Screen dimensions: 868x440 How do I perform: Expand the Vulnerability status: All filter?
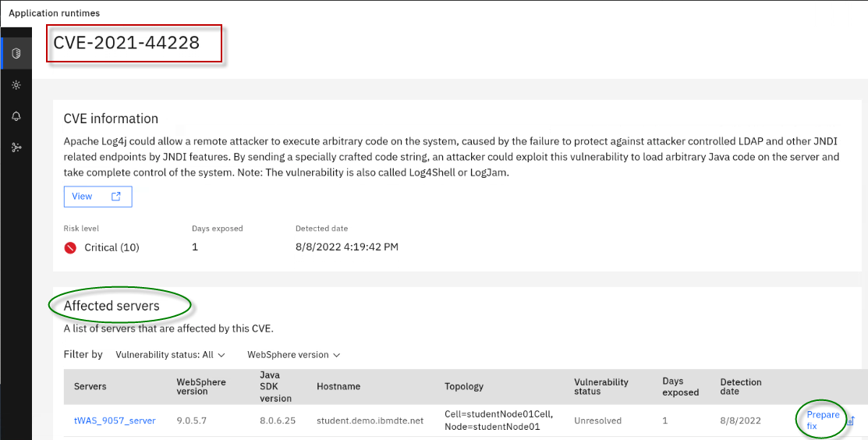point(170,355)
